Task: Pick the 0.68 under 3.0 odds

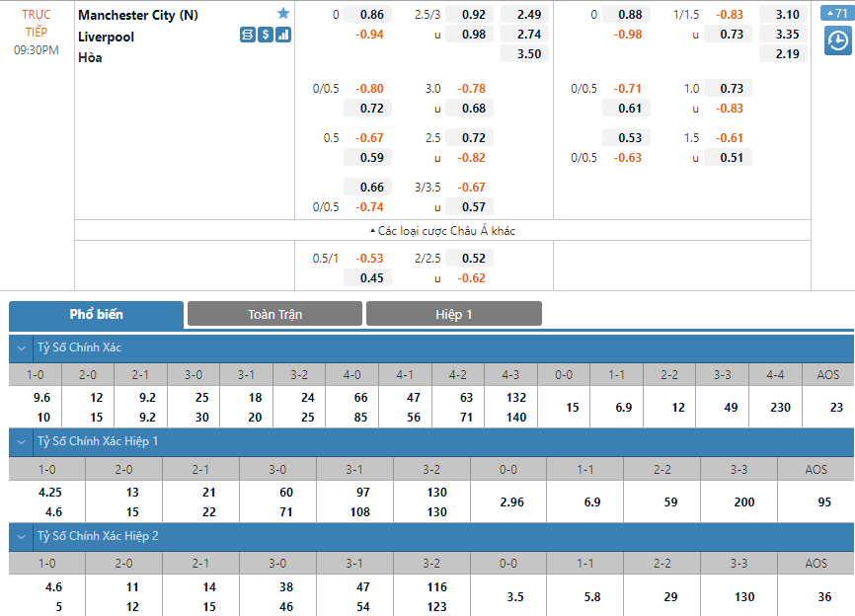Action: (470, 109)
